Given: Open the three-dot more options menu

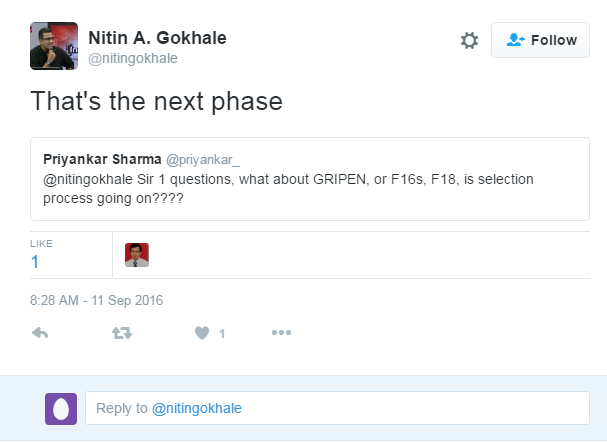Looking at the screenshot, I should point(281,332).
